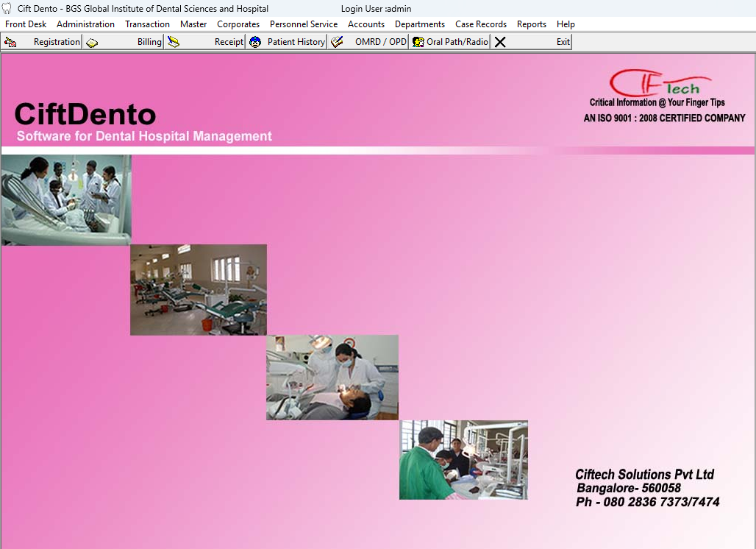Click the Patient History face icon
Screen dimensions: 756x549
(x=255, y=42)
